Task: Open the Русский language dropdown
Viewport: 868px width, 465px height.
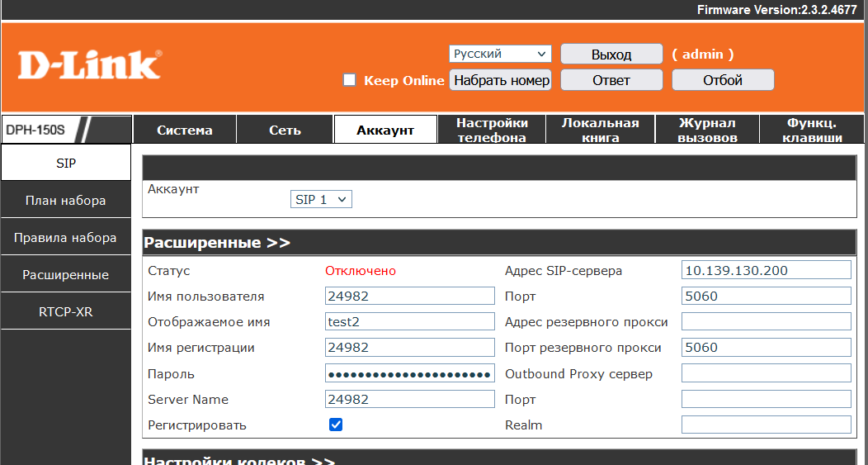Action: pyautogui.click(x=500, y=54)
